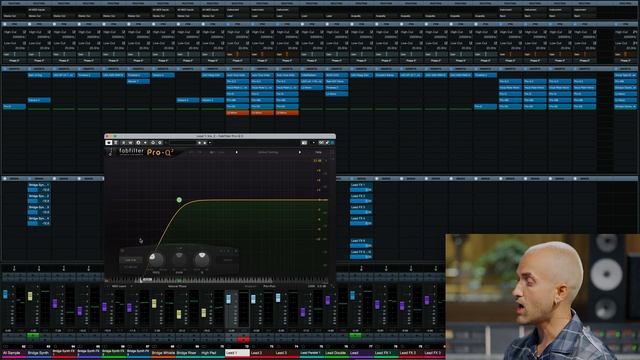Toggle the red record button on Lead 1
The width and height of the screenshot is (640, 360).
coord(243,340)
